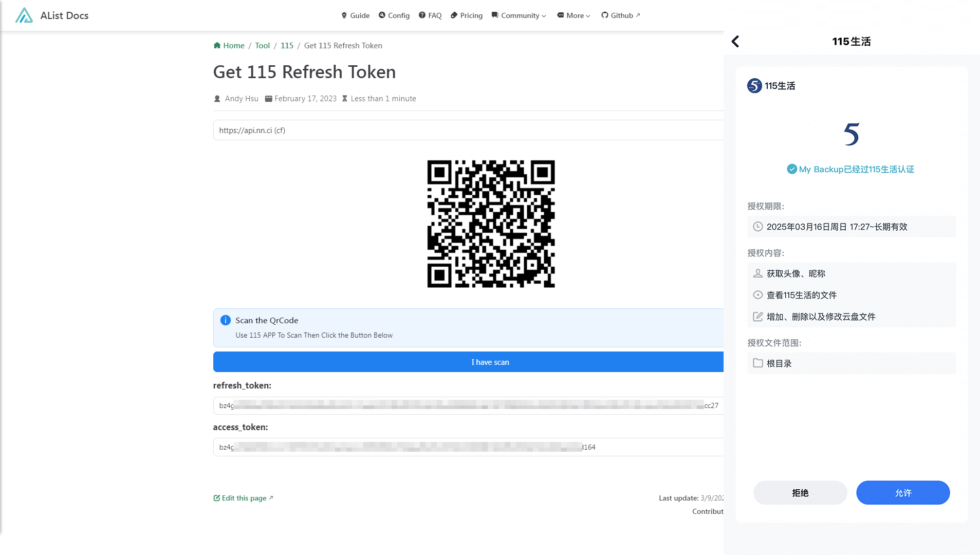
Task: Click the I have scan button
Action: pos(468,362)
